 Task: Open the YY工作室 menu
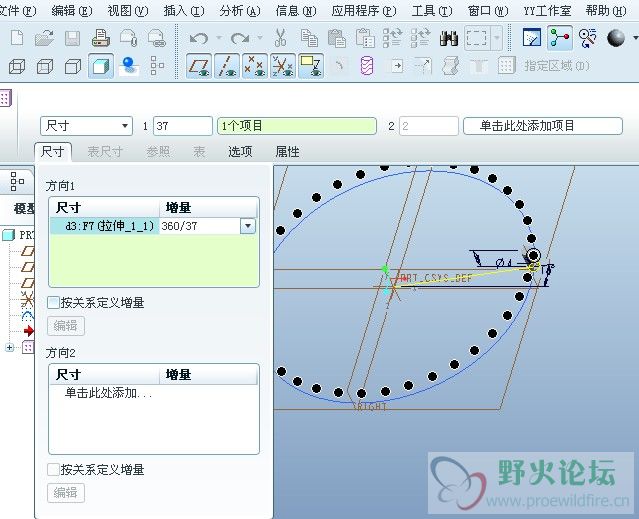547,11
